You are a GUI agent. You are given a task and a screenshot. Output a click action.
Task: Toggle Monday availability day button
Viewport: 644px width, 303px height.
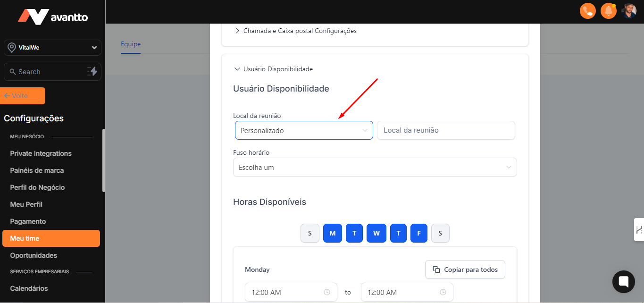click(x=333, y=233)
